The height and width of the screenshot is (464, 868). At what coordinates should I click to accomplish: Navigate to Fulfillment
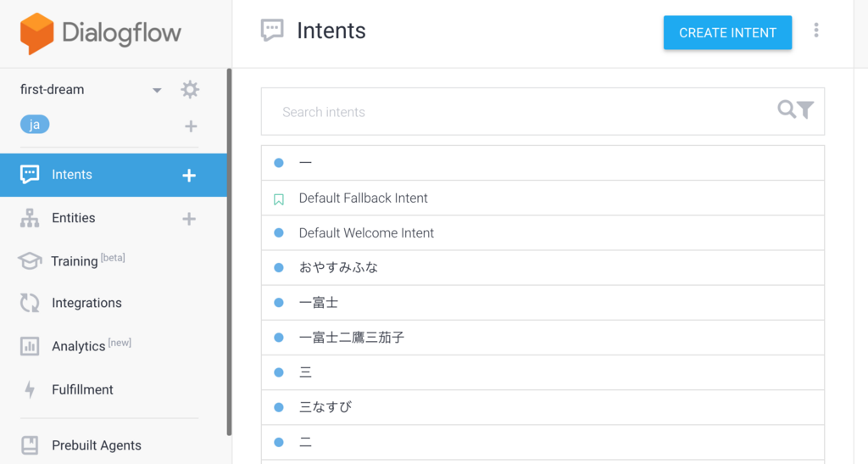[x=82, y=389]
